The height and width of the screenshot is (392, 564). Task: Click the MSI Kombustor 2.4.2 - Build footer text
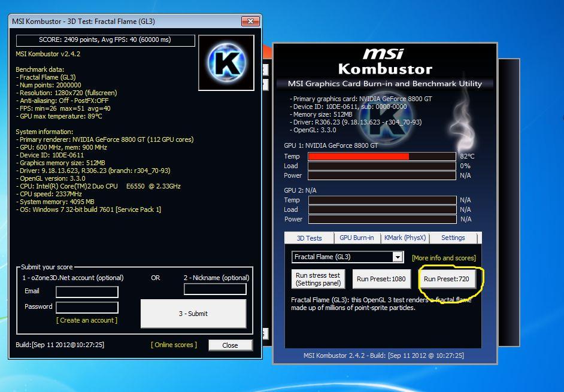pyautogui.click(x=383, y=355)
